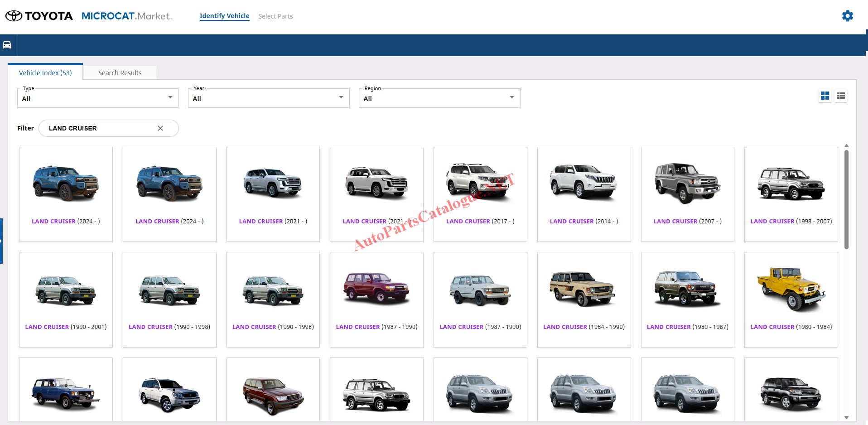
Task: Click the scroll down arrow in vehicle list
Action: (x=846, y=417)
